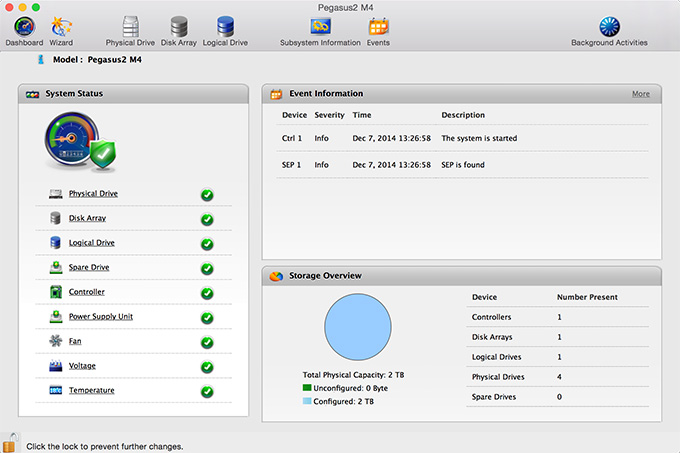The width and height of the screenshot is (680, 453).
Task: Click 'SEP is found' description
Action: 463,165
